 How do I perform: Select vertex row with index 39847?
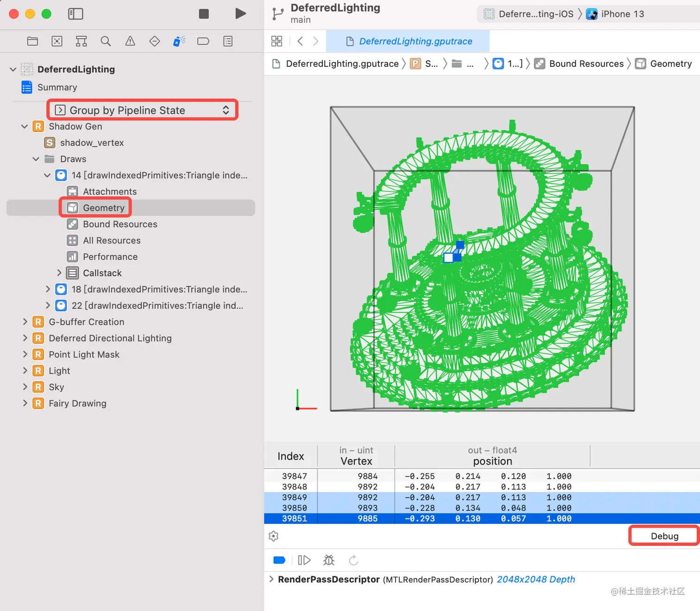(482, 476)
